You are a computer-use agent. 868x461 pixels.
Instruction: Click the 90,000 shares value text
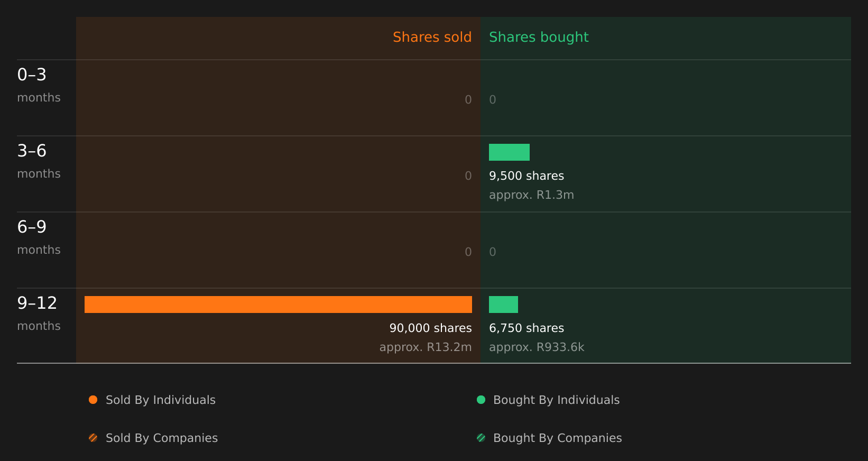point(430,328)
